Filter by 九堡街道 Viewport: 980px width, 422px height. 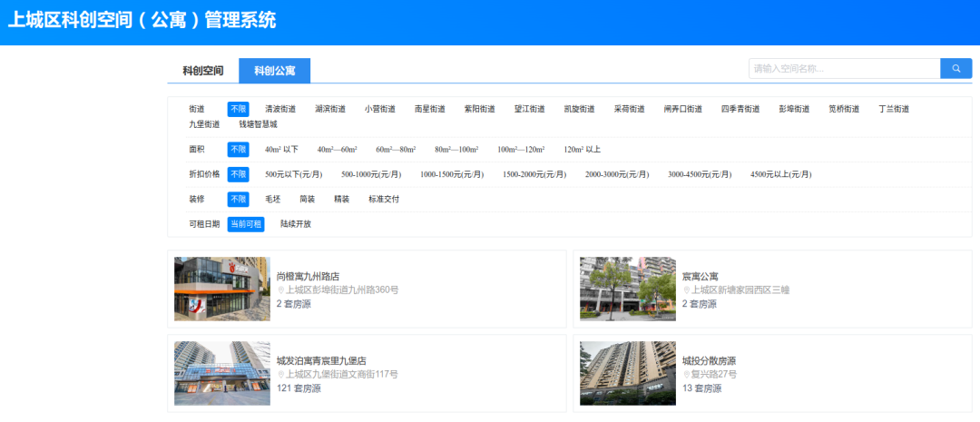204,124
